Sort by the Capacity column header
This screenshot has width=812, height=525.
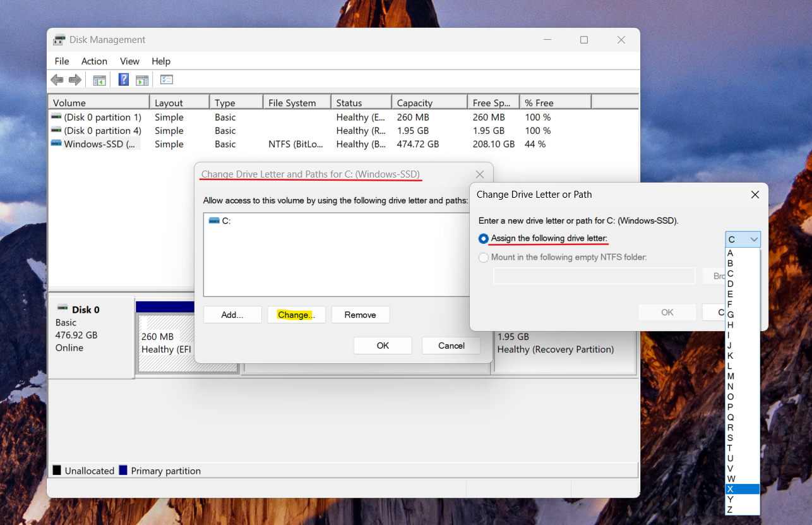click(429, 102)
